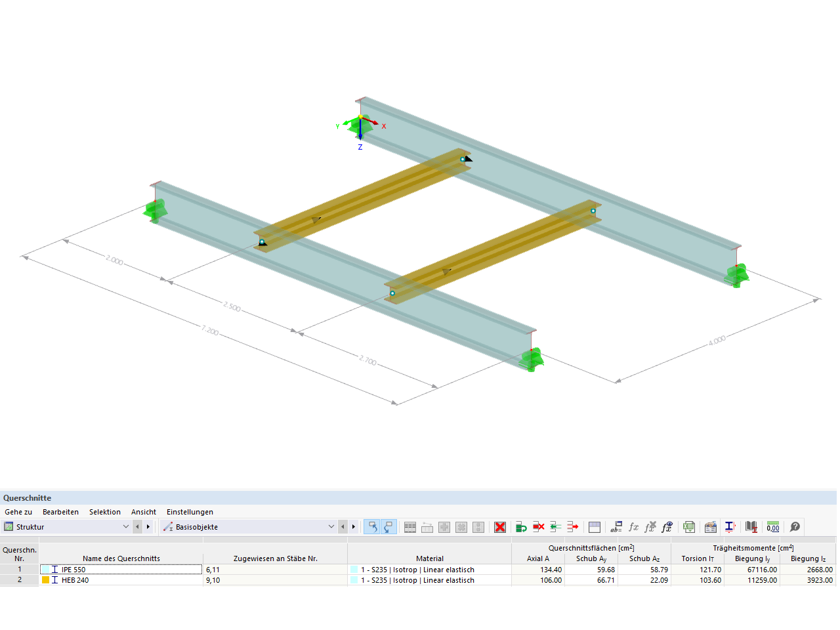Adjust decimal places via the 0,00 icon
The image size is (840, 630).
pos(772,526)
